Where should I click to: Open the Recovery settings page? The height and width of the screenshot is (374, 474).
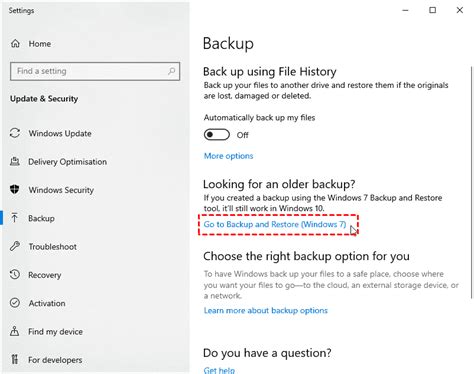[x=45, y=275]
